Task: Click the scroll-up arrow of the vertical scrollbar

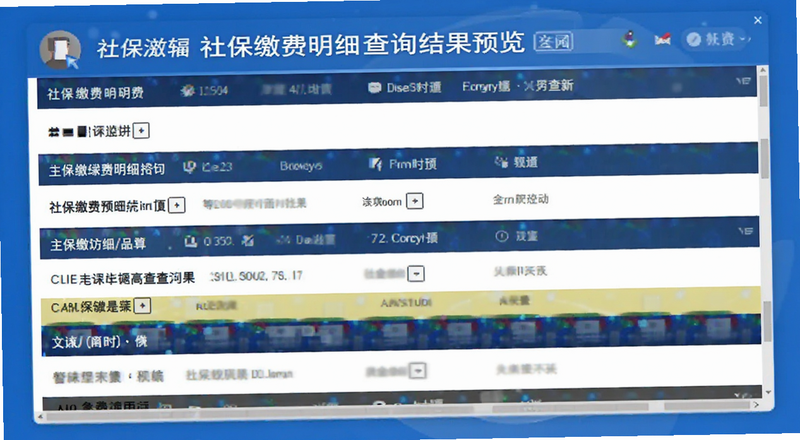Action: point(763,69)
